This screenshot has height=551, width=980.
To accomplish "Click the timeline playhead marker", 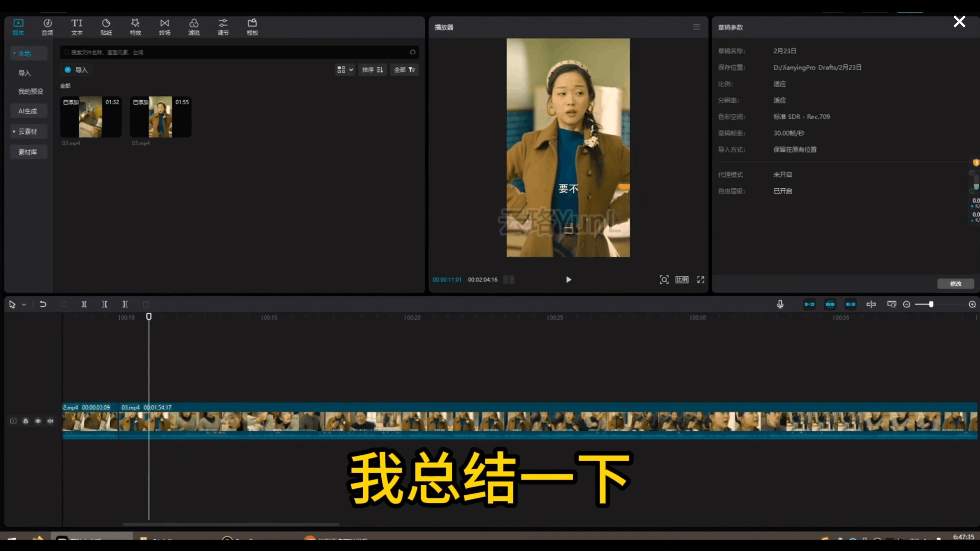I will (x=149, y=316).
